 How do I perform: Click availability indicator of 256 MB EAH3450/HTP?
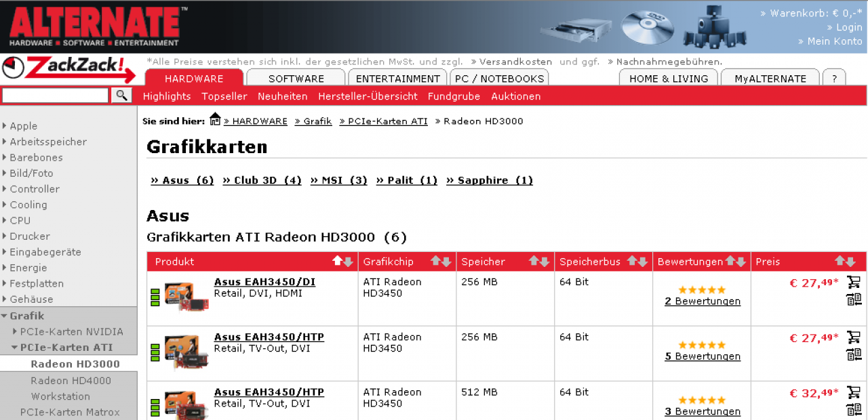point(155,352)
